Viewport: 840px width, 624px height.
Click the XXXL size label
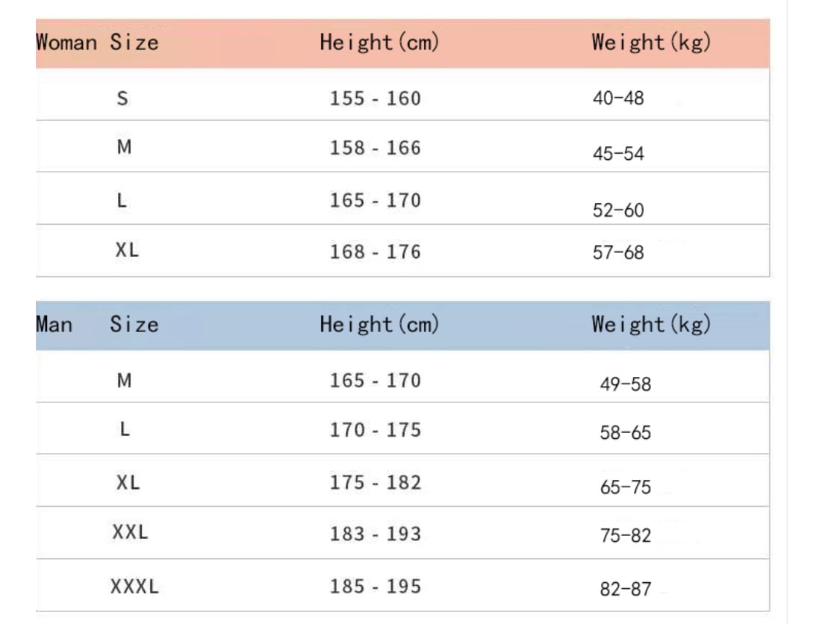134,587
